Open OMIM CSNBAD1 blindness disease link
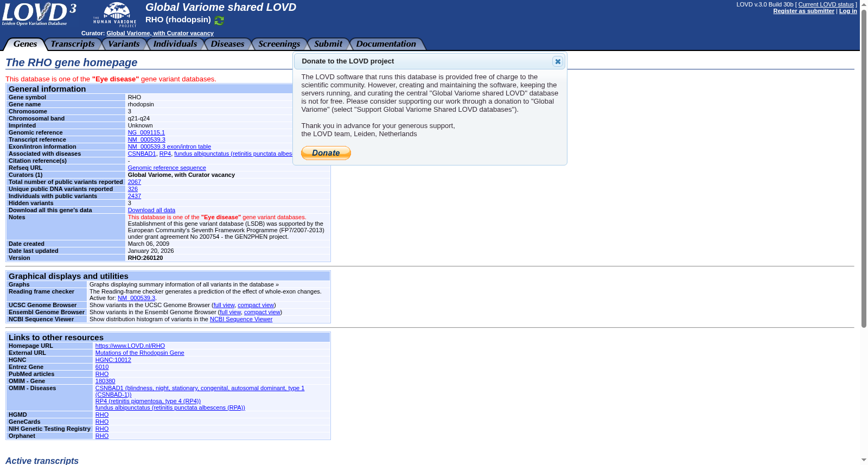Screen dimensions: 868x465 click(200, 391)
